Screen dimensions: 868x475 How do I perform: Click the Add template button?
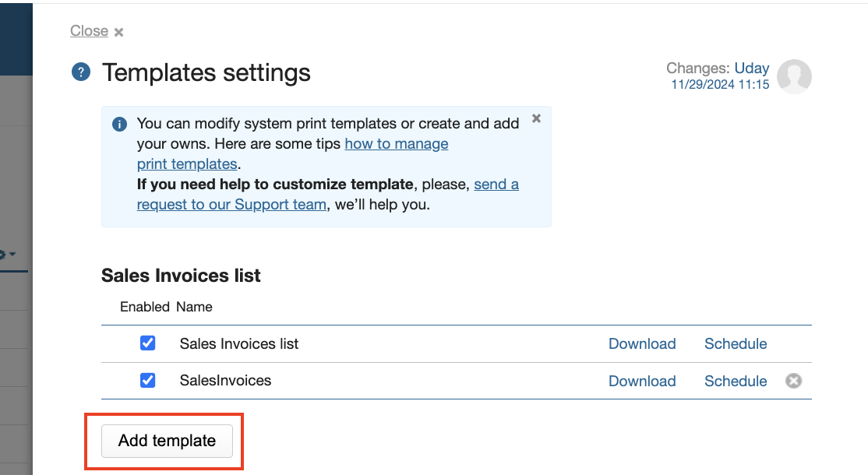coord(167,441)
